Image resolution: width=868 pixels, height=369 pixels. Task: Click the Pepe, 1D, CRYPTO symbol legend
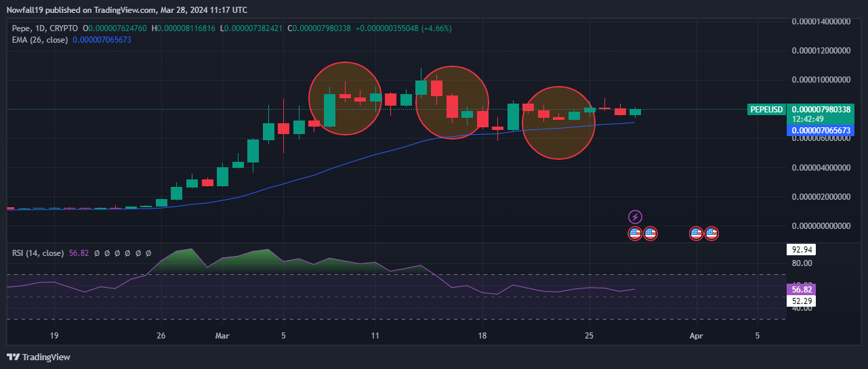pos(43,28)
